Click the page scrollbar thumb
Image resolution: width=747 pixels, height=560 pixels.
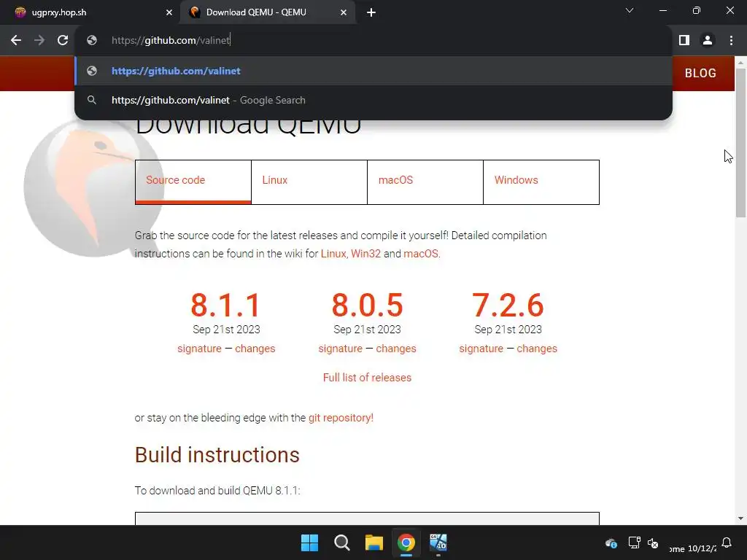pyautogui.click(x=740, y=143)
